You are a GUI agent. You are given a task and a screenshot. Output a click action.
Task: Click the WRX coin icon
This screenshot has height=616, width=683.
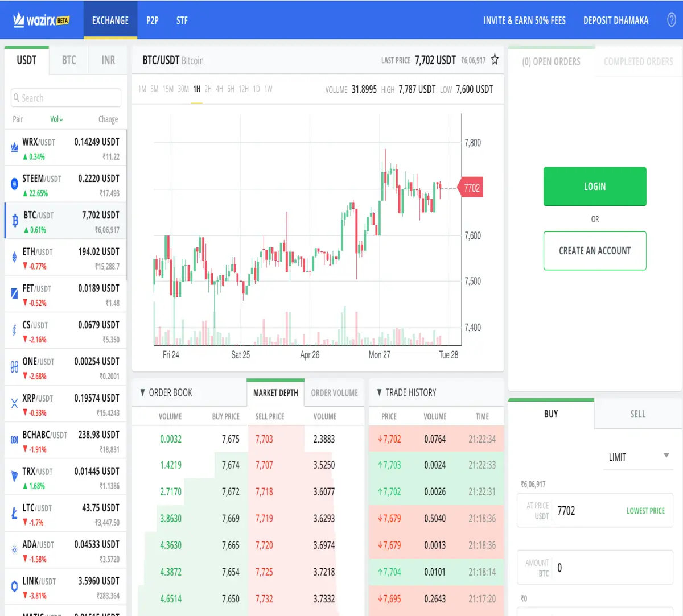[14, 148]
